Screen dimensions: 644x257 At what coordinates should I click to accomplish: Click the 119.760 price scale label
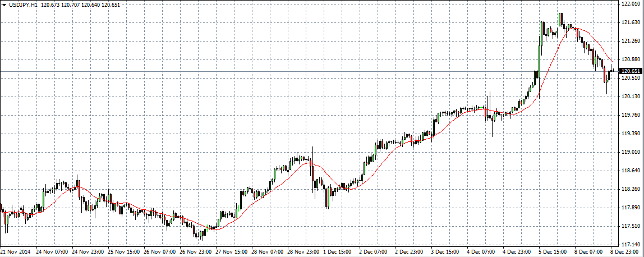(x=632, y=115)
